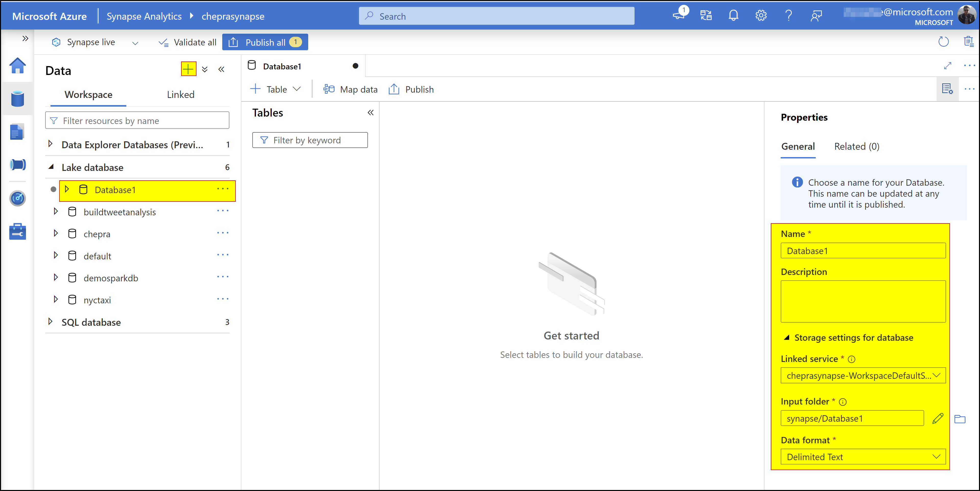Expand the Database1 tree node
The image size is (980, 491).
tap(67, 189)
